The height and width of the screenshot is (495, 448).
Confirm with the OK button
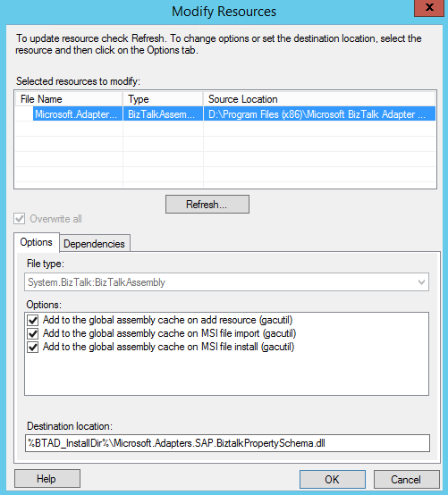click(x=333, y=480)
